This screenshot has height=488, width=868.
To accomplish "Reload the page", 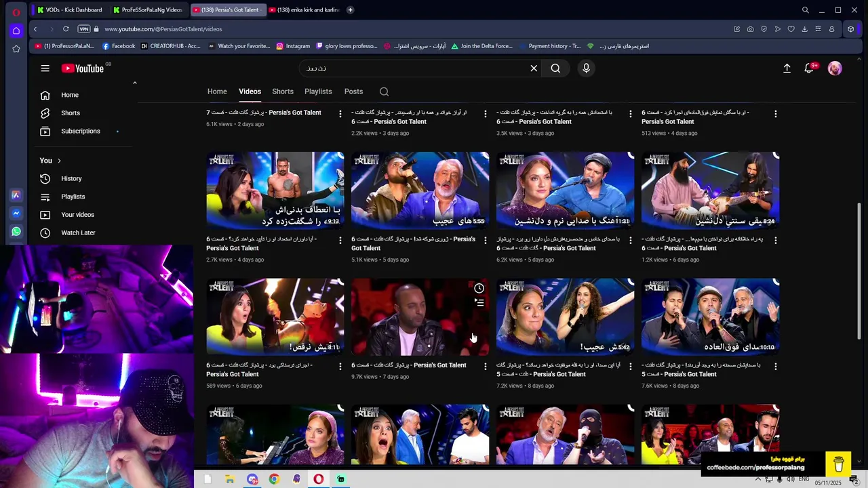I will pos(66,29).
